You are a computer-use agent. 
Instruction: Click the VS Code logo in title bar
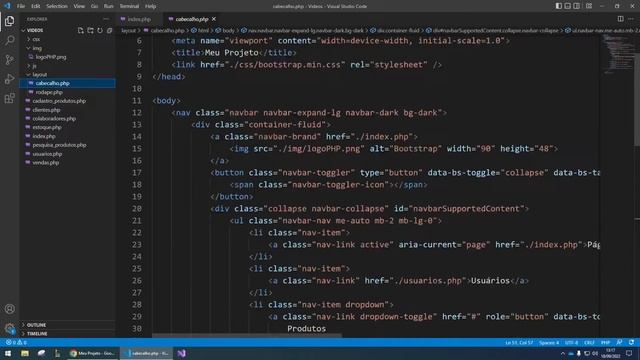7,6
